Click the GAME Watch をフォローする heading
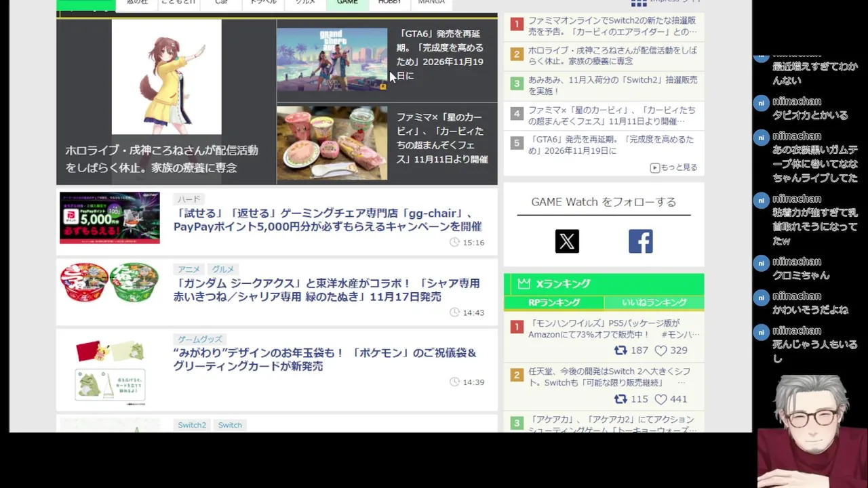 click(604, 202)
